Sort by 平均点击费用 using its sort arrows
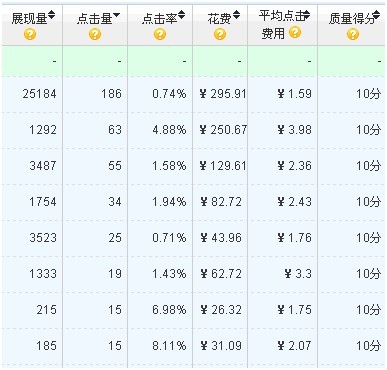387x370 pixels. 307,14
